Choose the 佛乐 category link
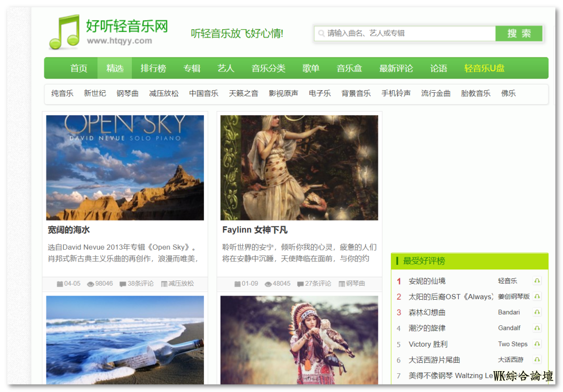Viewport: 563px width, 392px height. click(508, 94)
